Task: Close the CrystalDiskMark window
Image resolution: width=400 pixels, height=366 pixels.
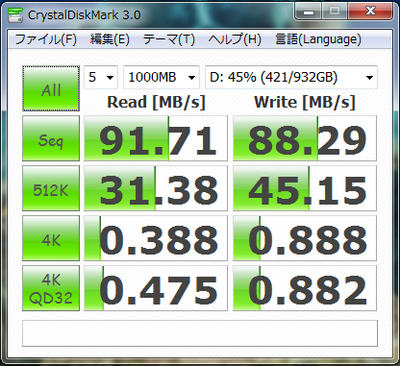Action: click(x=370, y=11)
